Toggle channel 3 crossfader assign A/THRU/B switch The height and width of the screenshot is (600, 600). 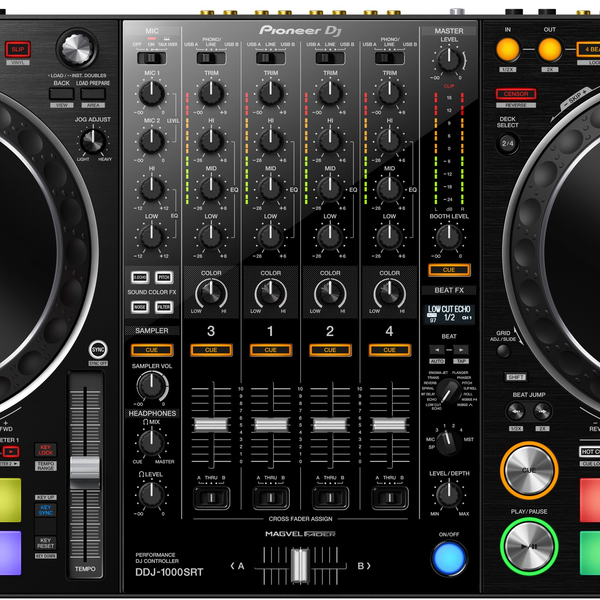click(x=212, y=498)
